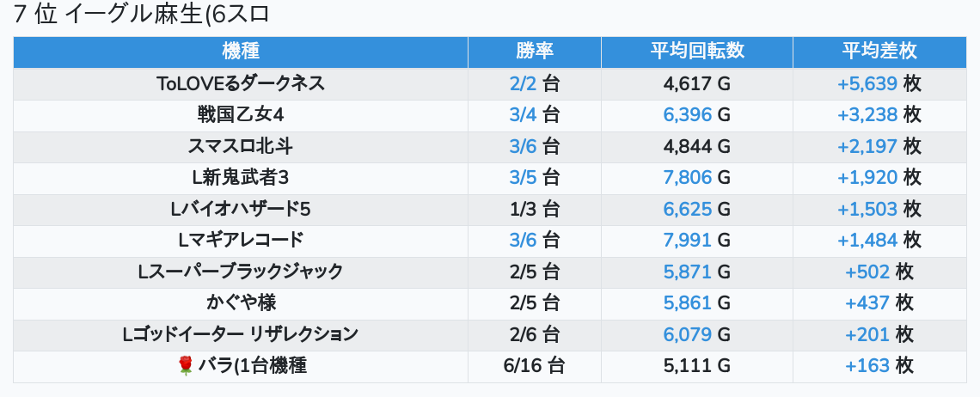Sort by 勝率 column header
Viewport: 980px width, 397px height.
tap(535, 52)
